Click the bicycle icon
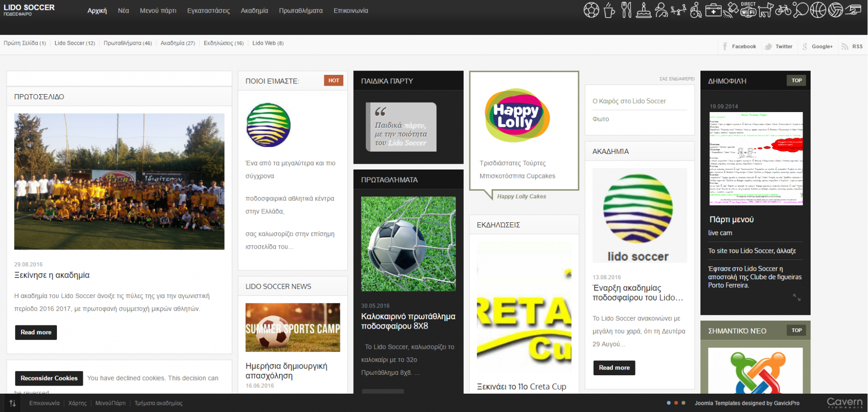The image size is (868, 412). point(783,10)
